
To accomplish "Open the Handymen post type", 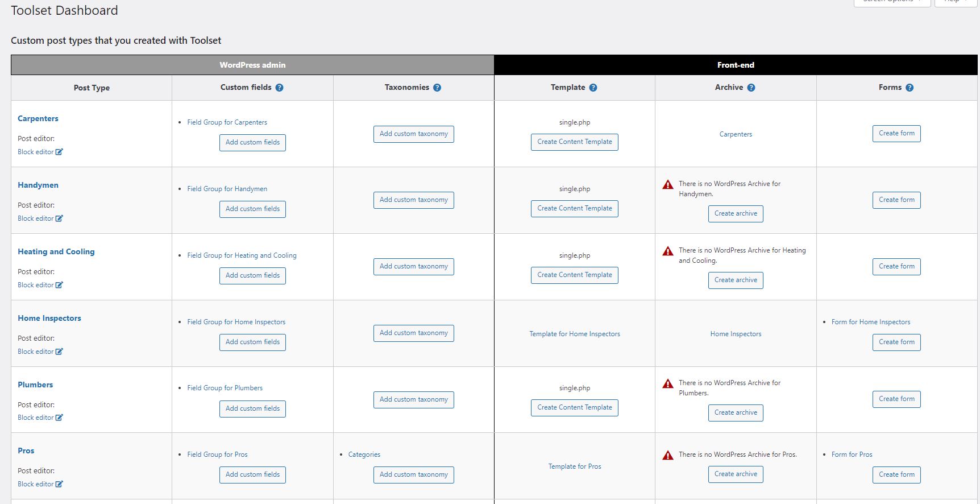I will [38, 185].
